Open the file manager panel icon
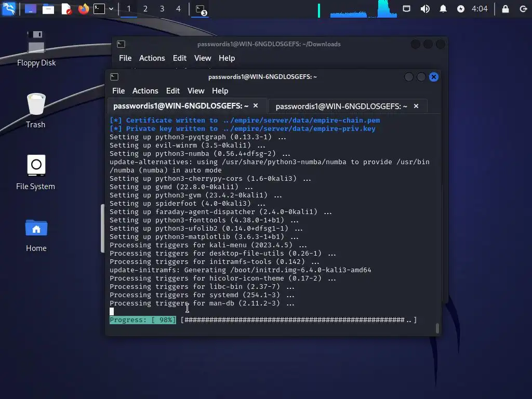The image size is (532, 399). [48, 9]
